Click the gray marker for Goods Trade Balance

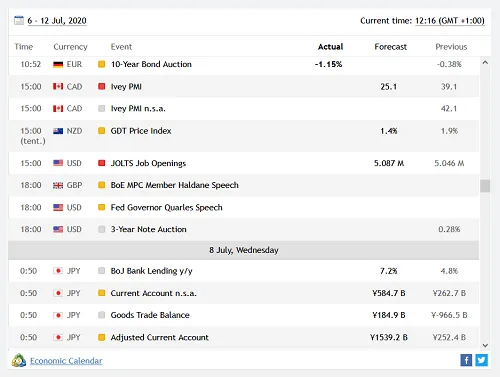102,315
